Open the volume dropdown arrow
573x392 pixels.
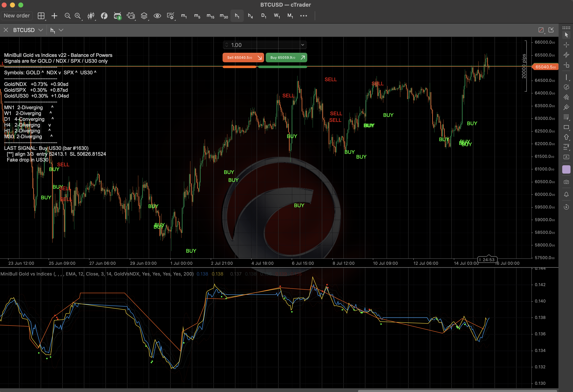302,45
